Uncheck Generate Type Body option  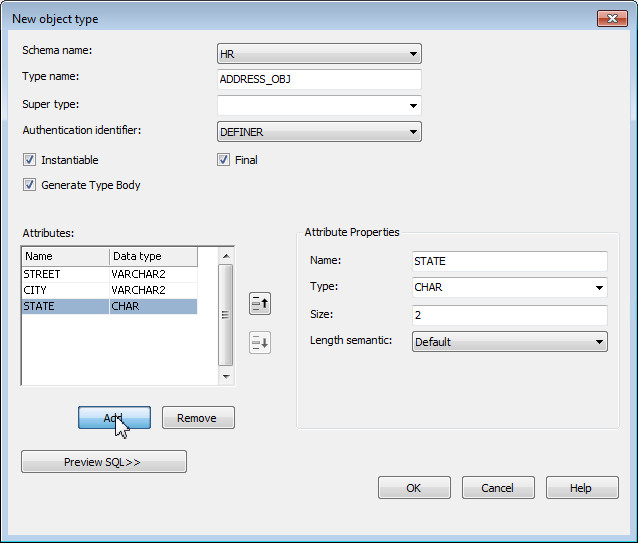(29, 185)
